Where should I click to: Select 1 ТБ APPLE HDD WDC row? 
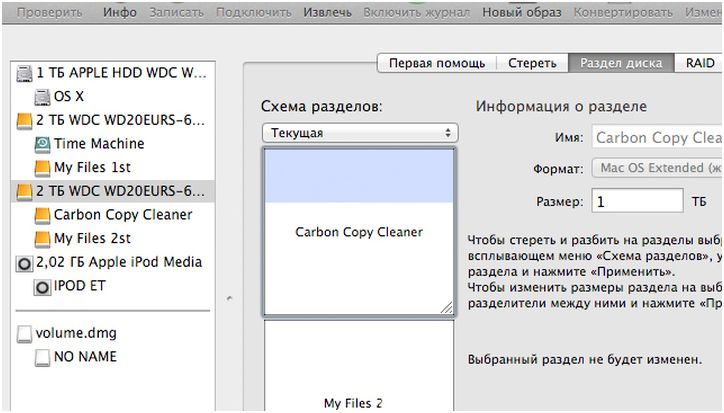pos(113,73)
